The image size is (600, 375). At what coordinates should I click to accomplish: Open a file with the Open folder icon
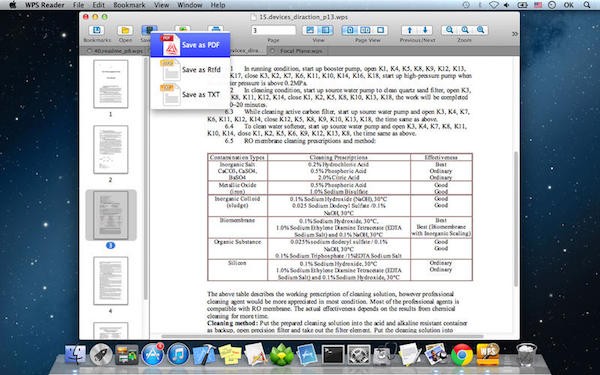click(x=125, y=30)
